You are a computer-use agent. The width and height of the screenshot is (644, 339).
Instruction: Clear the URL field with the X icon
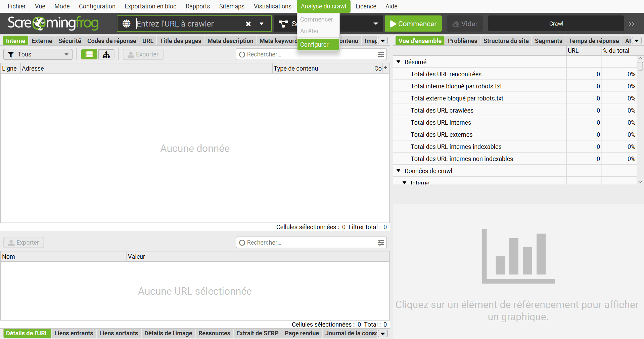248,24
